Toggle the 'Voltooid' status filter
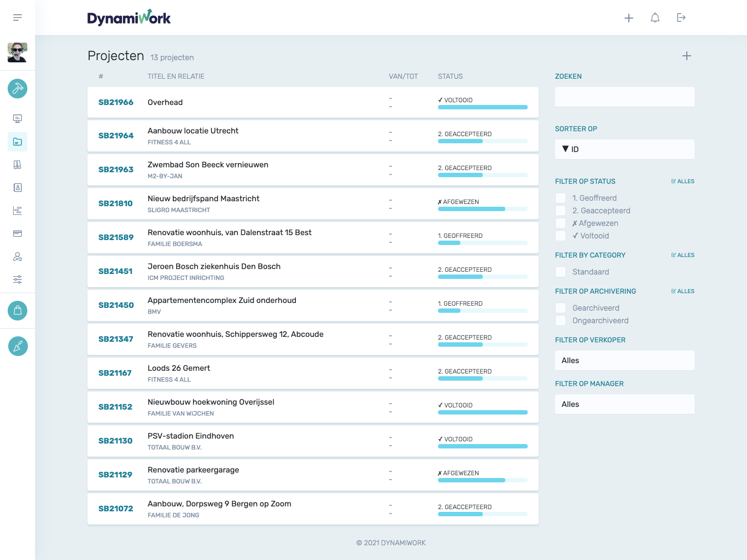Image resolution: width=747 pixels, height=560 pixels. 561,236
